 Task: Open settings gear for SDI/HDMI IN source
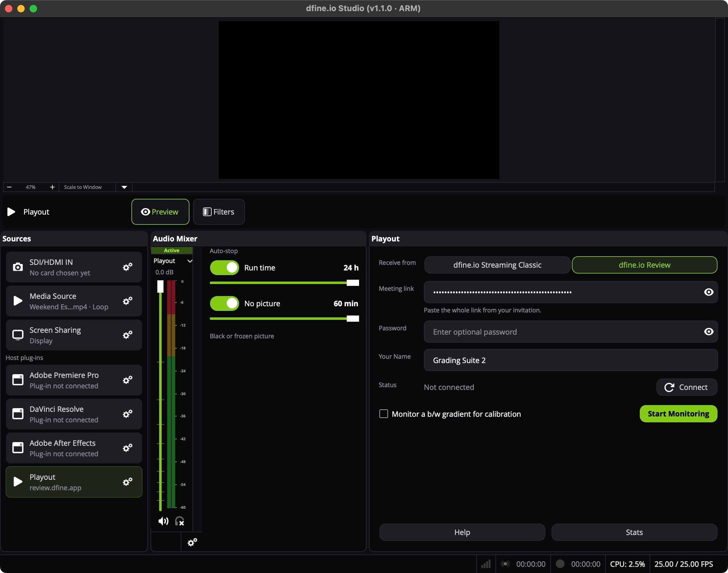pos(127,267)
